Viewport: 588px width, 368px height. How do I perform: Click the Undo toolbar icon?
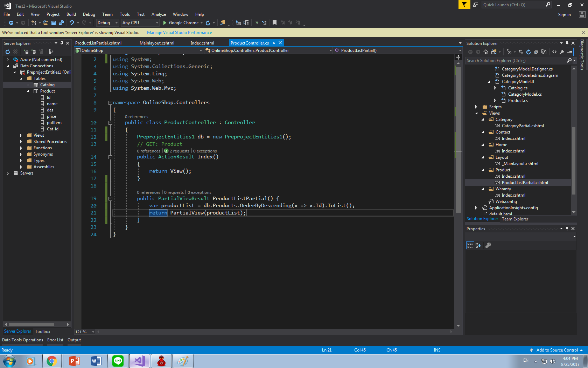pos(72,23)
